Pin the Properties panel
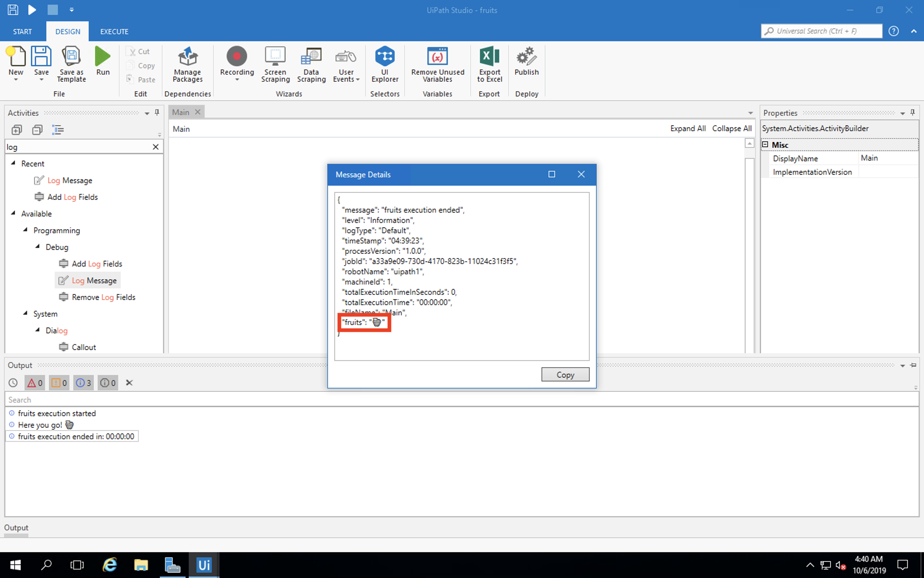Screen dimensions: 924x578 click(x=912, y=112)
